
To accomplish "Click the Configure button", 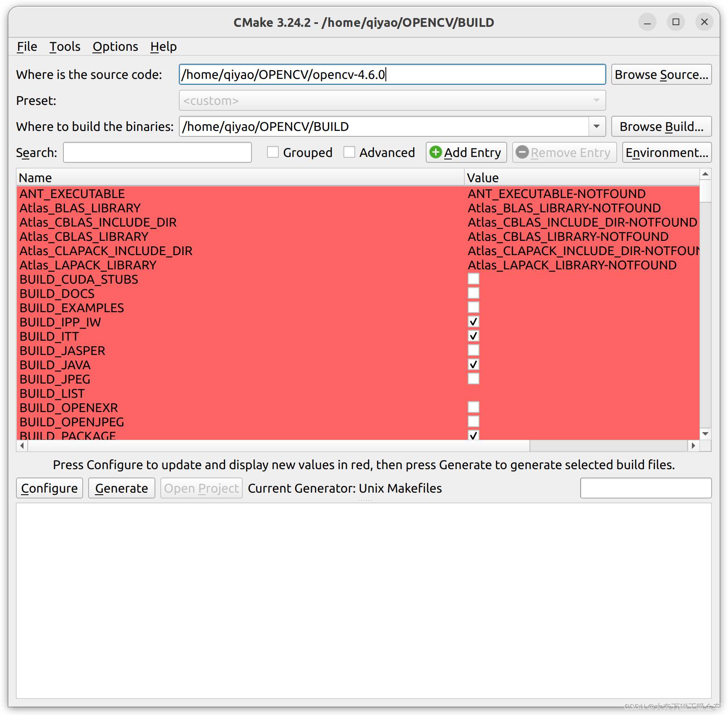I will [x=50, y=488].
